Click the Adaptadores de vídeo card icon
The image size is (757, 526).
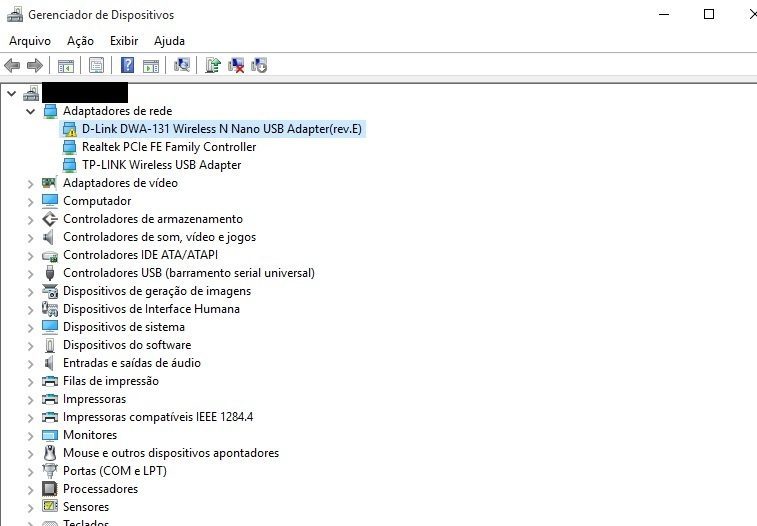pos(49,183)
